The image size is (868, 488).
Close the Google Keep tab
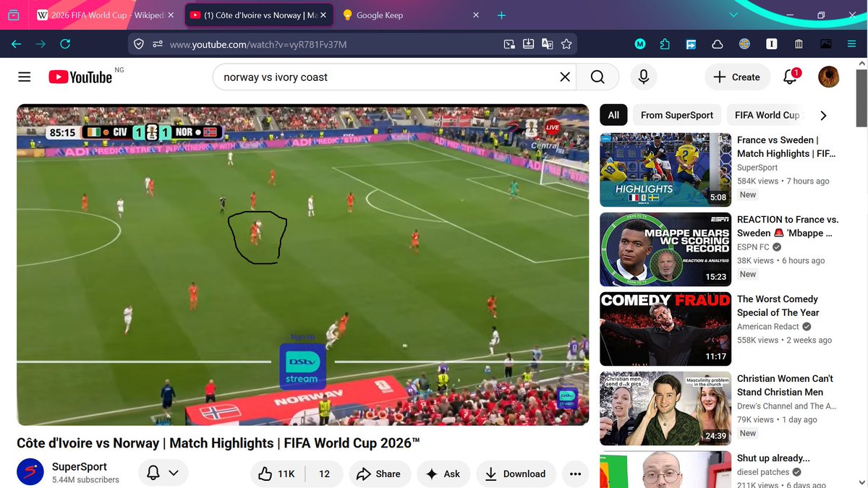(476, 15)
